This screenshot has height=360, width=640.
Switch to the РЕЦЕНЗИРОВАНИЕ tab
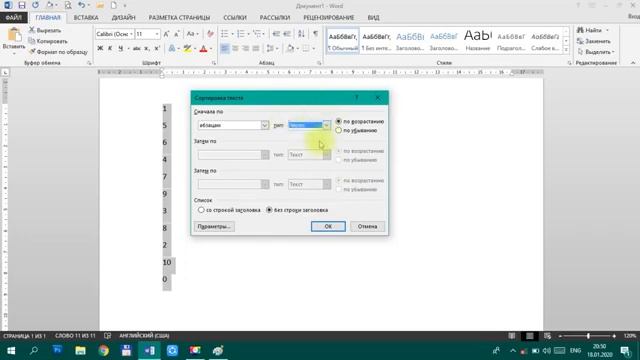[x=329, y=18]
